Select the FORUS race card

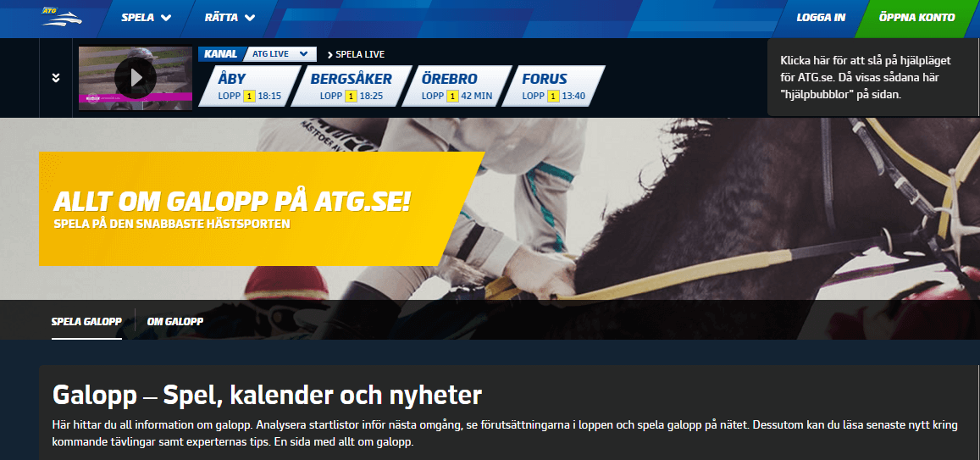554,86
